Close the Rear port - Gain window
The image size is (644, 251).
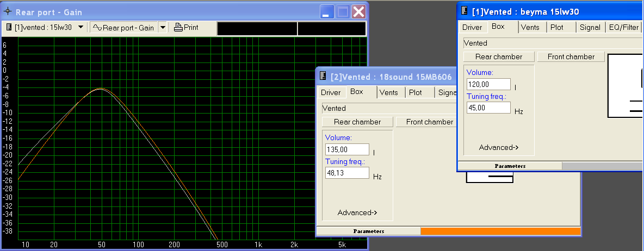(358, 11)
